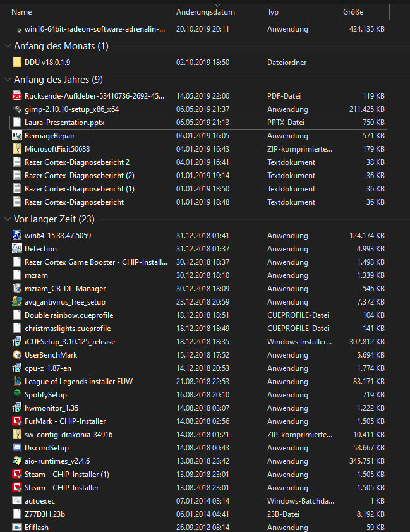Click the DDU v18.0.1.9 folder icon
The width and height of the screenshot is (410, 532).
[x=17, y=63]
